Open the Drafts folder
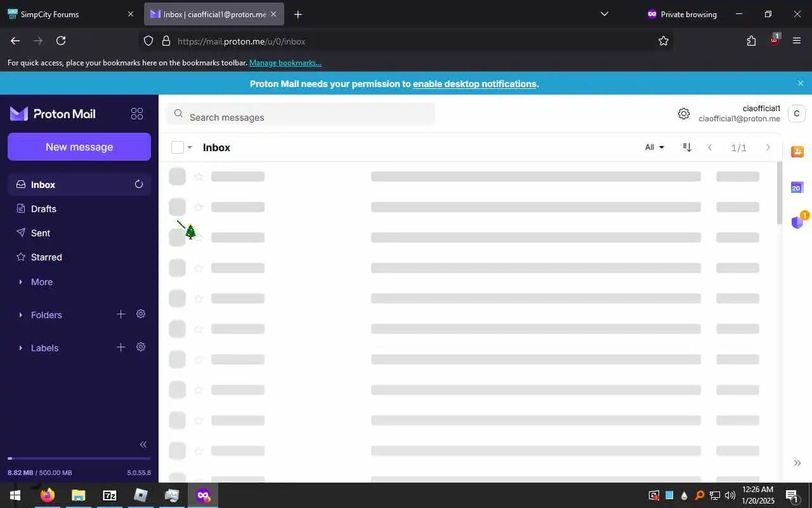 [x=79, y=208]
